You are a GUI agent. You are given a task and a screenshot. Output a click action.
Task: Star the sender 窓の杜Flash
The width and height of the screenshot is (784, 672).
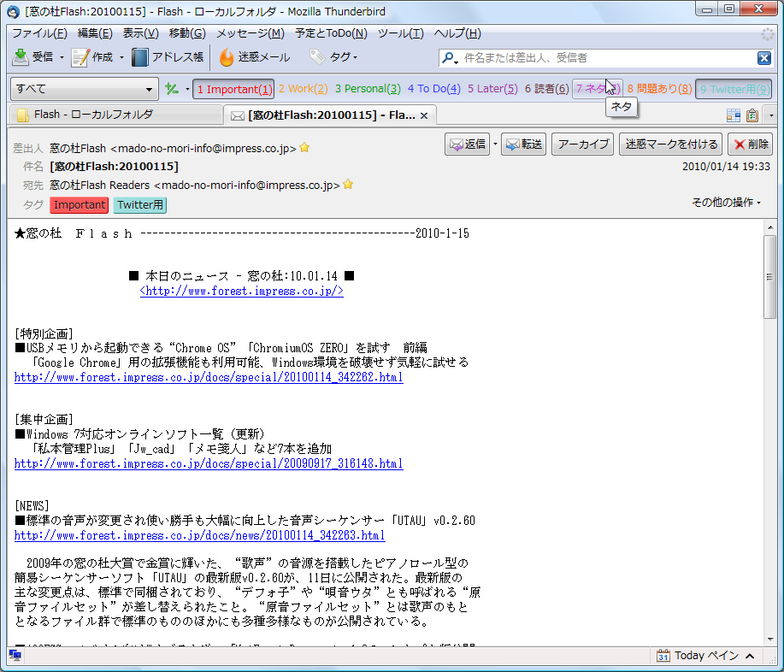click(304, 146)
